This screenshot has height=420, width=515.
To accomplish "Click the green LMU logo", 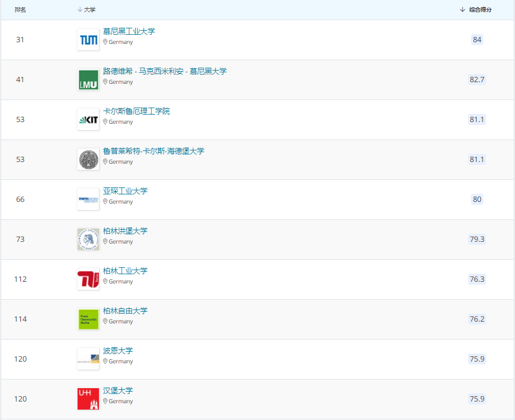I will (x=88, y=80).
